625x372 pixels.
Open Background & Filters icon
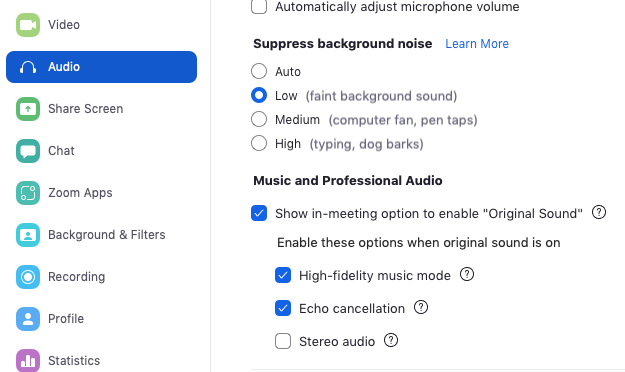coord(28,235)
